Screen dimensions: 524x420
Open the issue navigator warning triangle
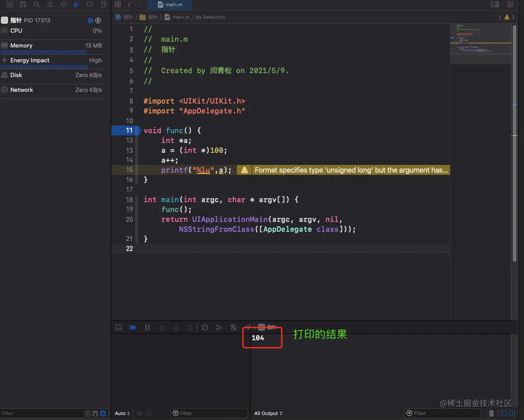pyautogui.click(x=50, y=4)
